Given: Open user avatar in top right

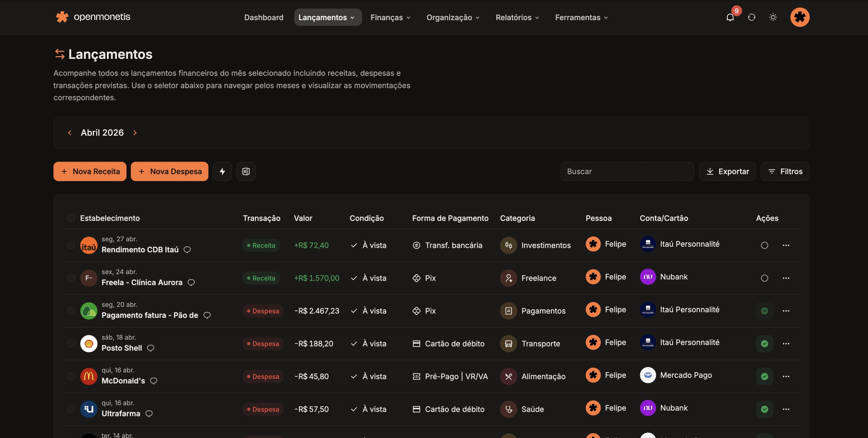Looking at the screenshot, I should pyautogui.click(x=800, y=17).
